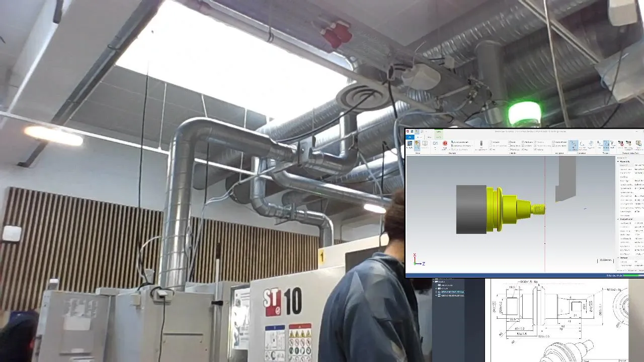Collapse the bottom section of the properties panel
This screenshot has height=362, width=644.
pyautogui.click(x=618, y=258)
